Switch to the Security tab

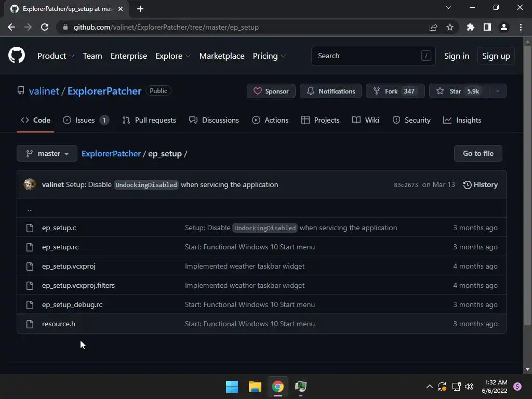[411, 120]
